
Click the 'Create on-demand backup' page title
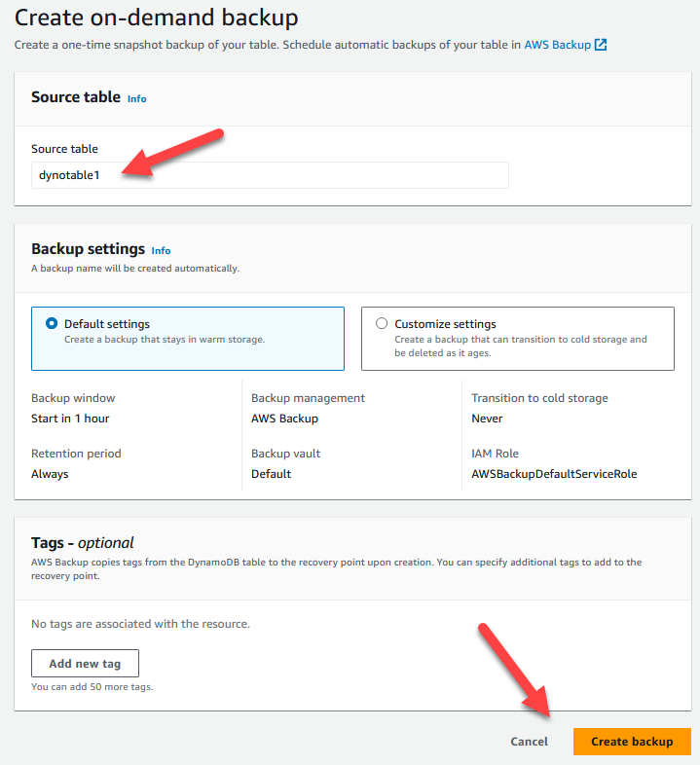[x=157, y=18]
